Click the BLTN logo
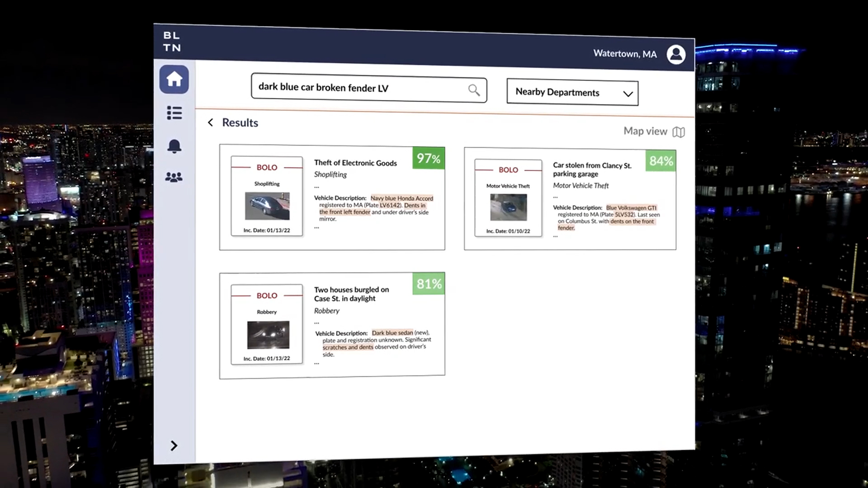Screen dimensions: 868x488 172,42
